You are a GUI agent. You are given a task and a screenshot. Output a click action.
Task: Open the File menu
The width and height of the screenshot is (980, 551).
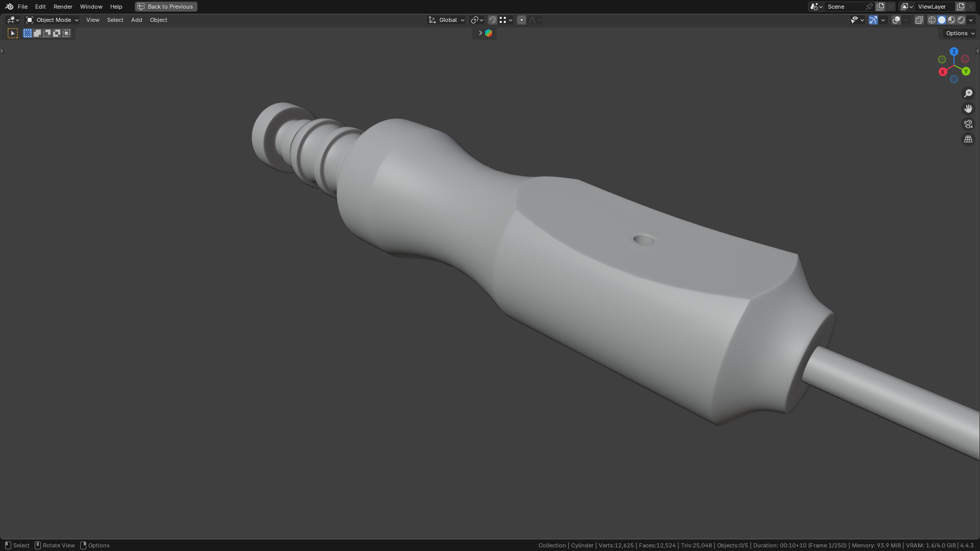click(22, 7)
